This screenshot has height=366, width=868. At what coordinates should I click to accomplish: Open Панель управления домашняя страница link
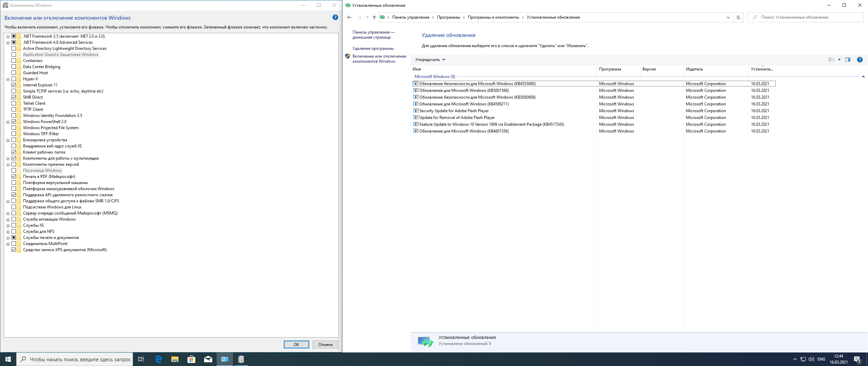373,35
